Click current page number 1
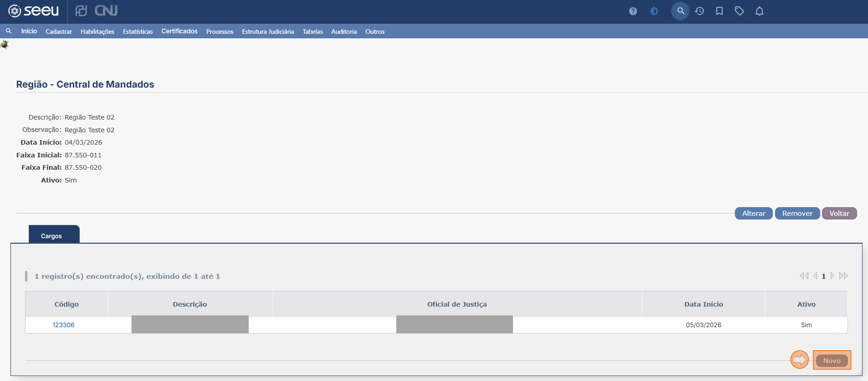The height and width of the screenshot is (381, 868). 823,276
